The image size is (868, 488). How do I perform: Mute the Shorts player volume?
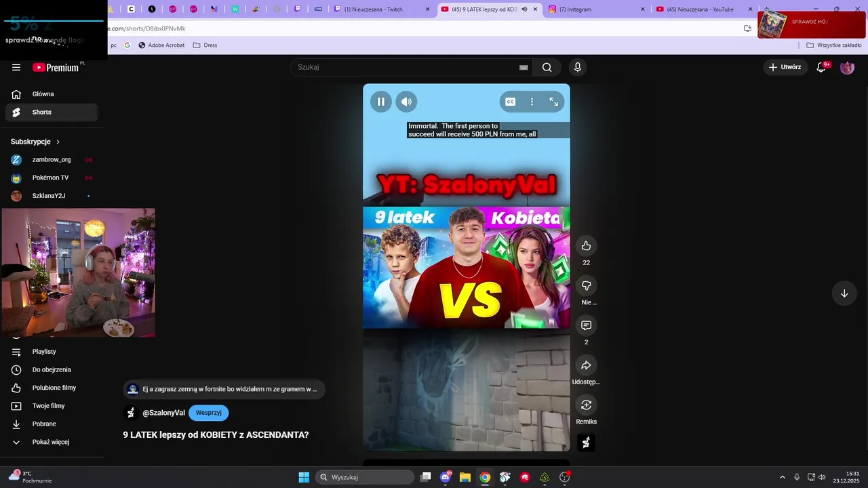[x=406, y=102]
